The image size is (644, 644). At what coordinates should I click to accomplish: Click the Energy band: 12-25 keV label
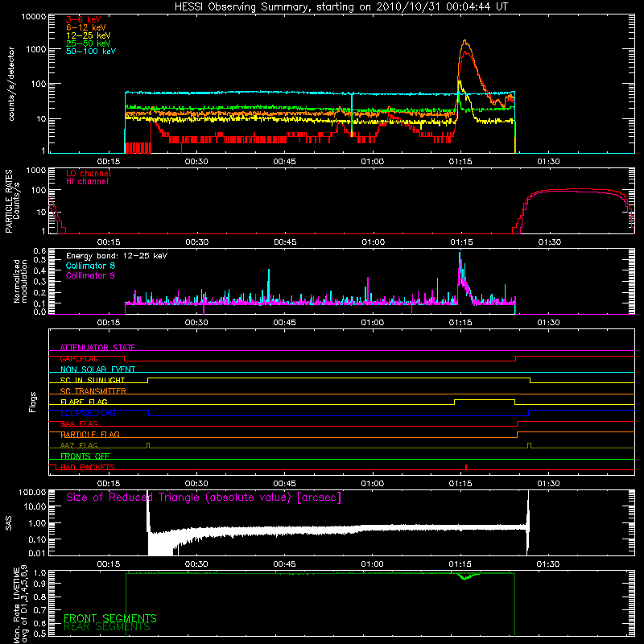click(x=117, y=256)
